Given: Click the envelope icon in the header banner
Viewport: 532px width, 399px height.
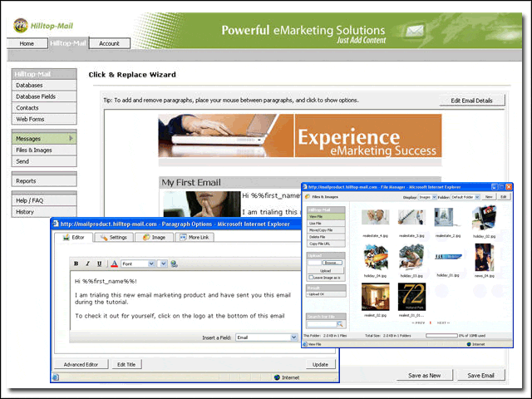Looking at the screenshot, I should 415,32.
